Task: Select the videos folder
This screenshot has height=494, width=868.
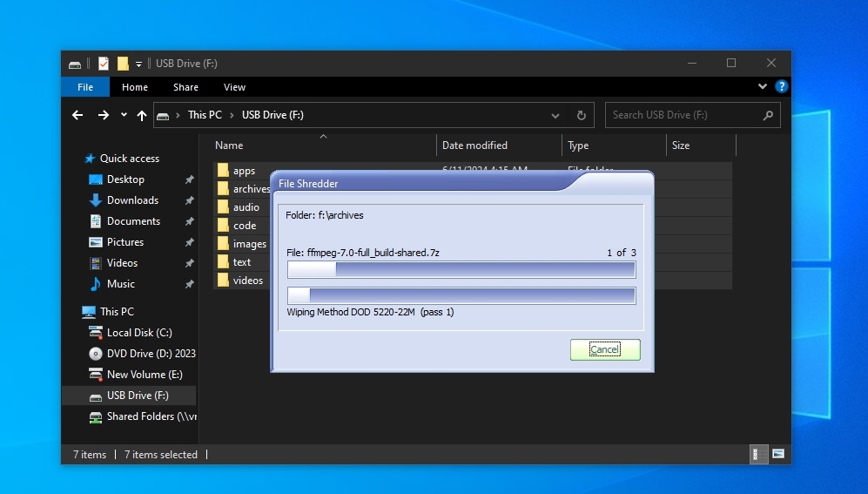Action: pyautogui.click(x=248, y=281)
